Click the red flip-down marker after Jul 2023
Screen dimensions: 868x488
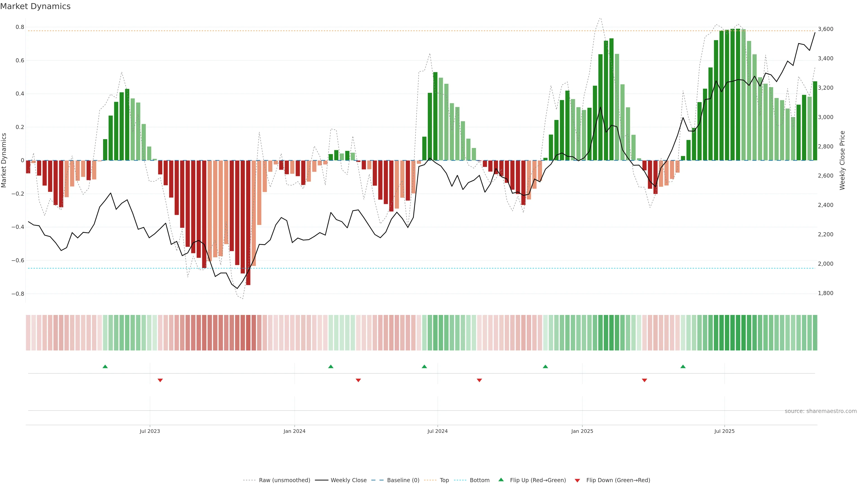160,380
